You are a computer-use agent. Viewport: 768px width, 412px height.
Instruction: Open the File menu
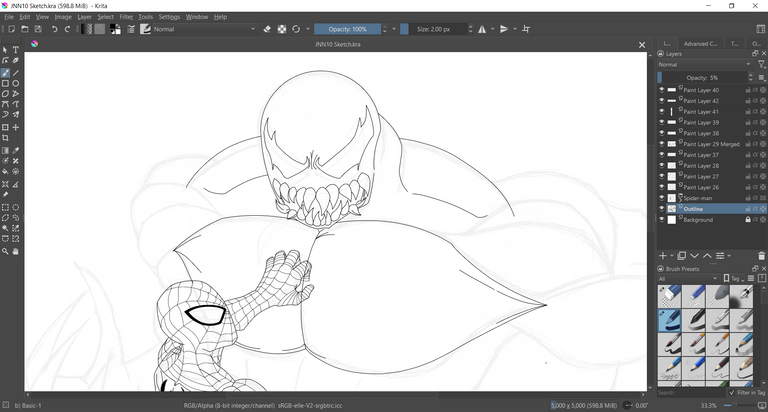point(9,17)
